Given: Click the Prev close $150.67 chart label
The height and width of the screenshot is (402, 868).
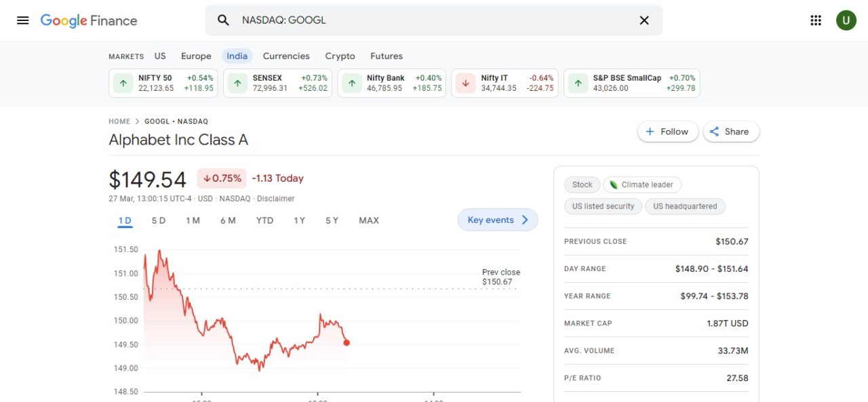Looking at the screenshot, I should pyautogui.click(x=501, y=277).
